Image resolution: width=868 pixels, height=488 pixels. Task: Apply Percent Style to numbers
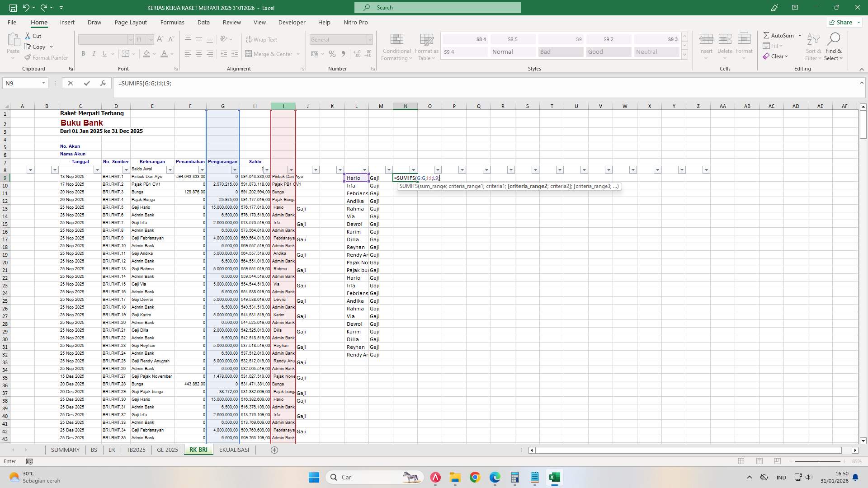tap(332, 54)
